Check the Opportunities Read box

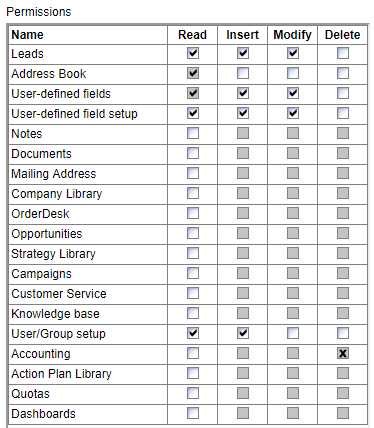[193, 233]
